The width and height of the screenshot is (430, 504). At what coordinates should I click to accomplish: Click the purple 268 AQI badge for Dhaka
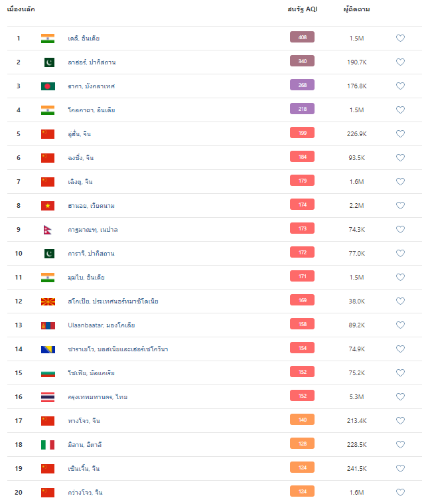pyautogui.click(x=302, y=85)
